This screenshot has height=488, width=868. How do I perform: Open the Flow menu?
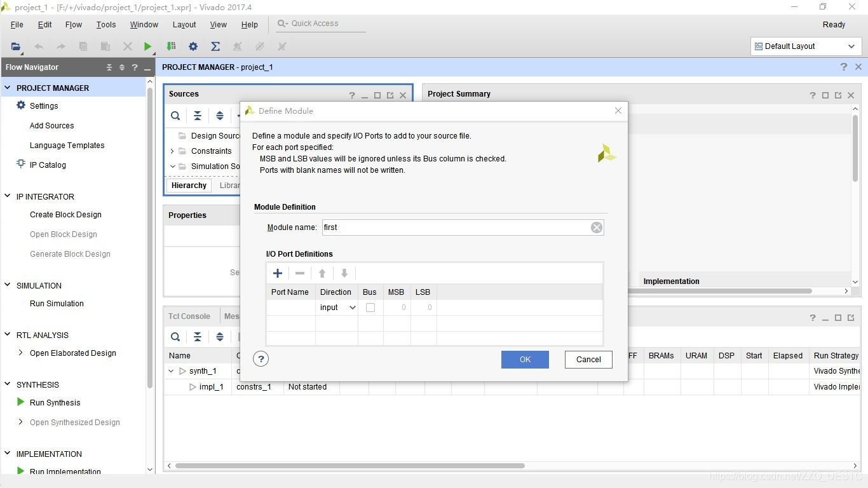pyautogui.click(x=74, y=25)
